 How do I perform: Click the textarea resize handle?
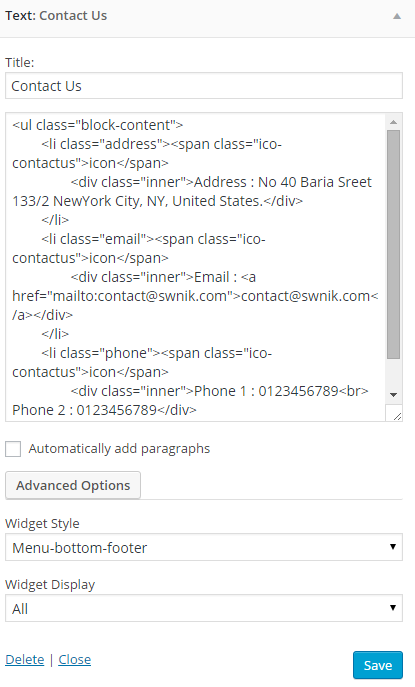pyautogui.click(x=397, y=415)
